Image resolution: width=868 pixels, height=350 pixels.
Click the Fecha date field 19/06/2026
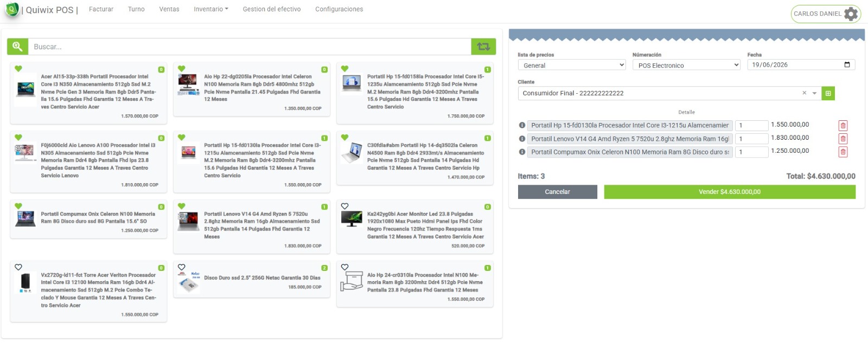pyautogui.click(x=801, y=65)
